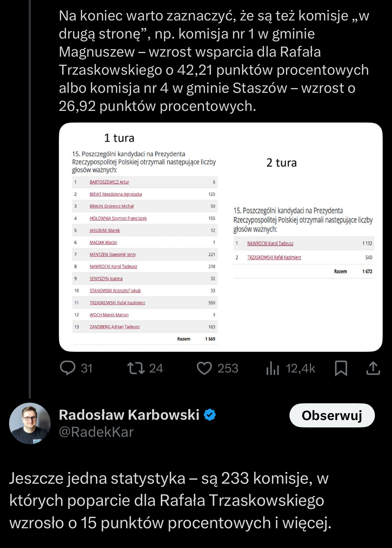
Task: Click TRZASKOWSKI Rafał Kazimierz in 2 tura table
Action: point(274,258)
